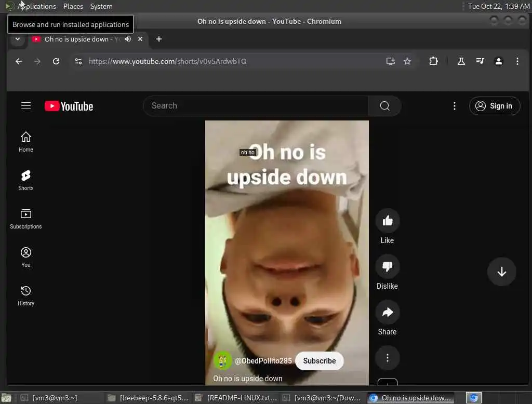The width and height of the screenshot is (532, 404).
Task: Bookmark this page with the star
Action: click(x=407, y=61)
